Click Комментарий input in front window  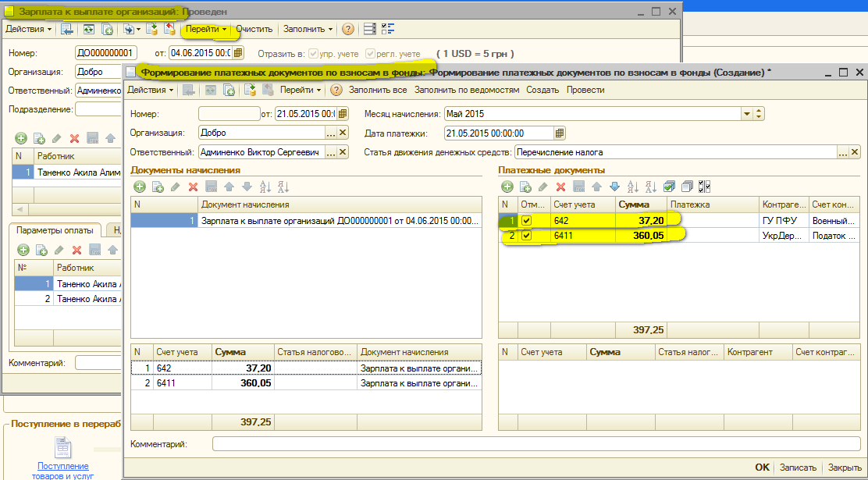pos(535,444)
